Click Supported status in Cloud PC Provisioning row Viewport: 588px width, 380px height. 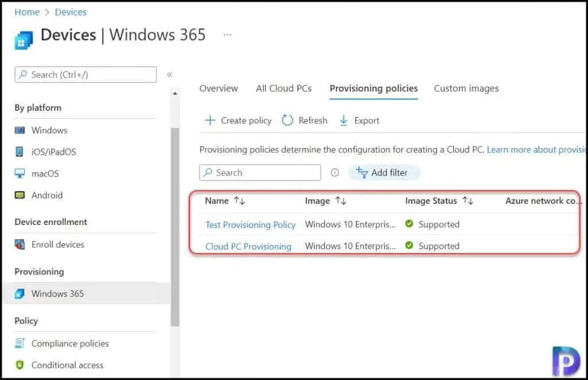pyautogui.click(x=439, y=246)
